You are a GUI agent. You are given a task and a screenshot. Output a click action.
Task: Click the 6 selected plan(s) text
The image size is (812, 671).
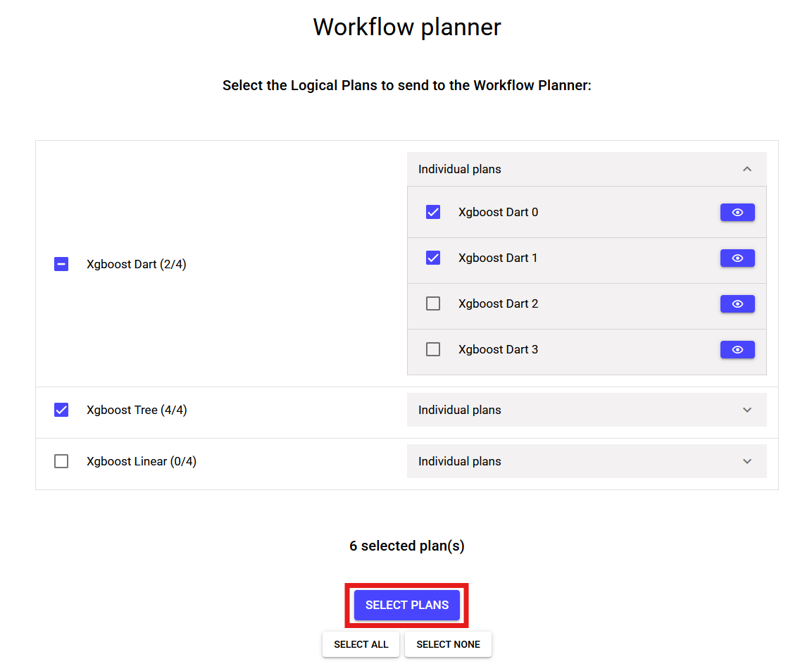point(406,546)
